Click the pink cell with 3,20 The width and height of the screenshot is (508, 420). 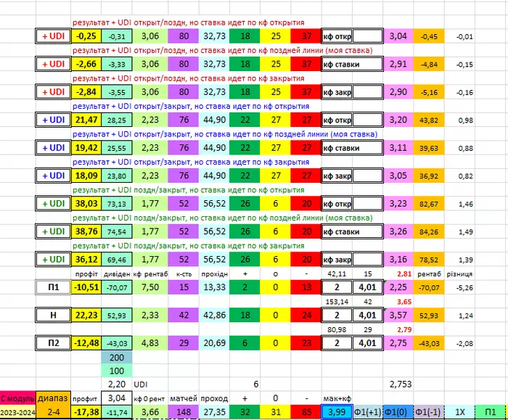click(398, 120)
